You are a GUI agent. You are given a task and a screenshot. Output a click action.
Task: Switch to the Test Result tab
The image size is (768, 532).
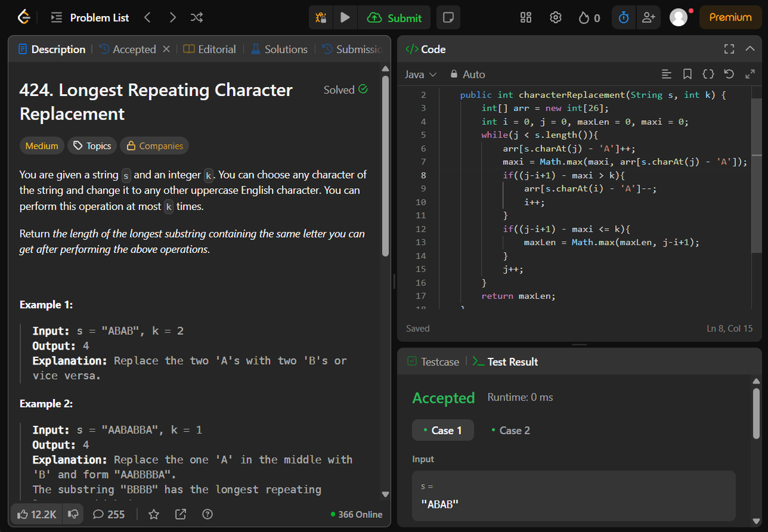(506, 362)
